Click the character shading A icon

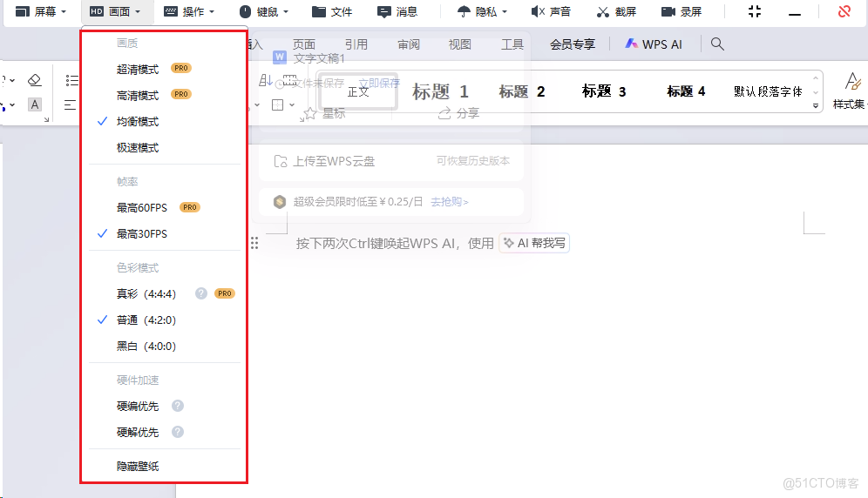(34, 104)
